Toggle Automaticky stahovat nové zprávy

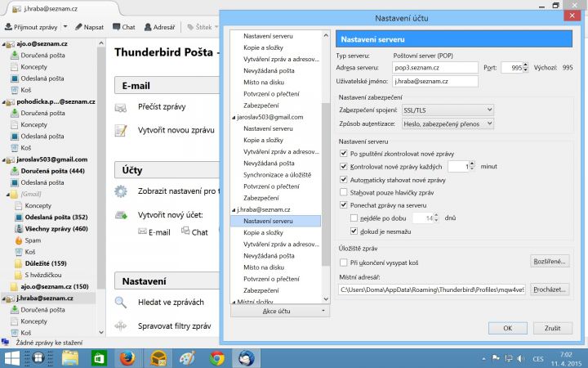point(343,179)
